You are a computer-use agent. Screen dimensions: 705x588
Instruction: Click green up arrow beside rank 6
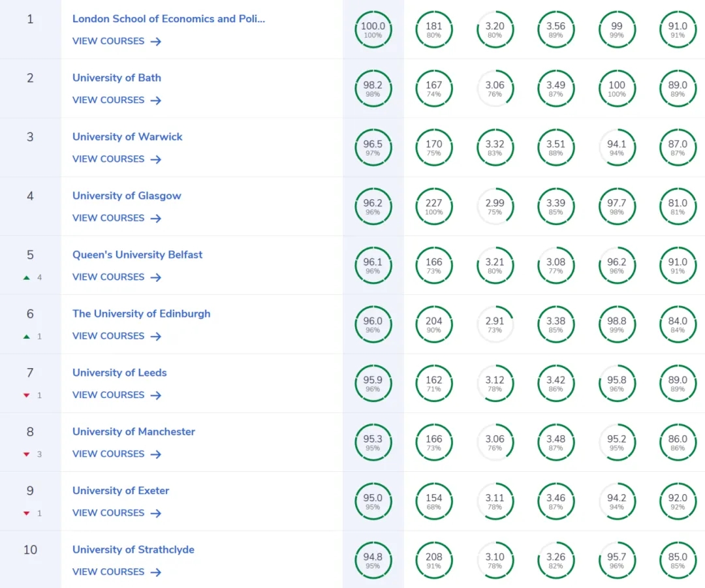click(27, 336)
